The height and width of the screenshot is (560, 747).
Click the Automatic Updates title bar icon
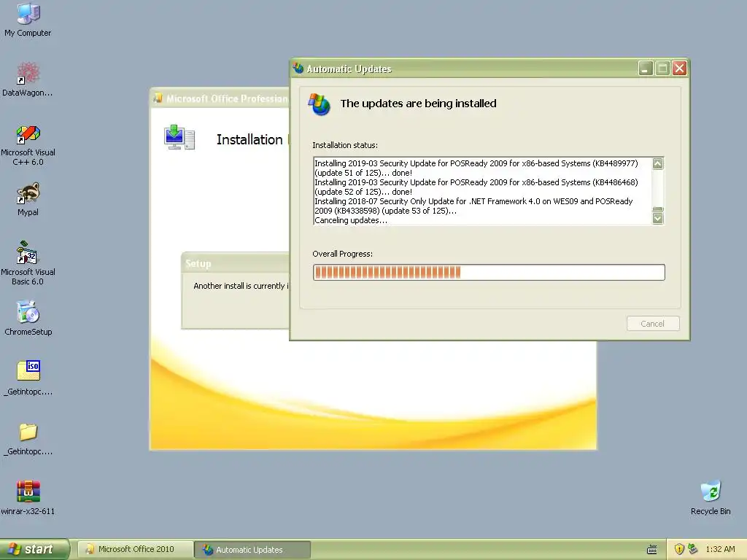[298, 69]
